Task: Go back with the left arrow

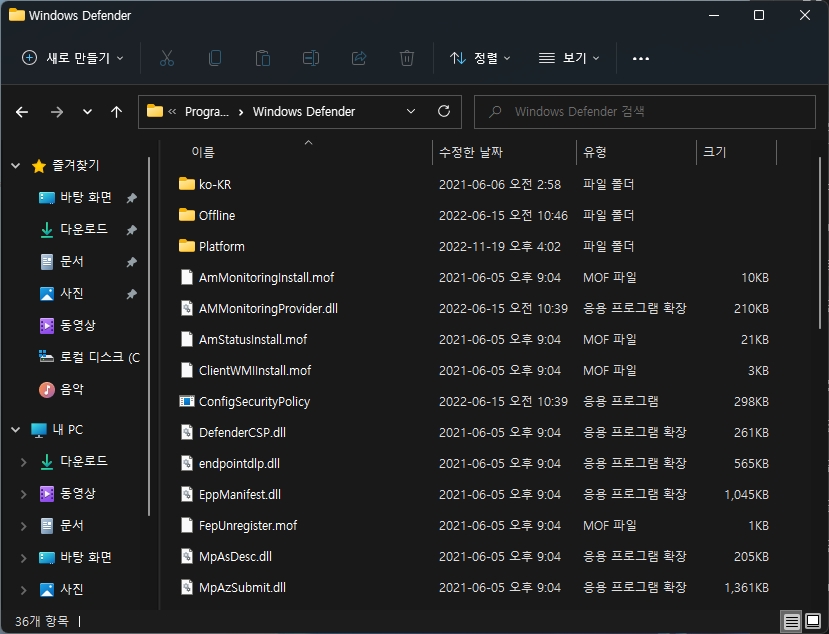Action: click(x=22, y=112)
